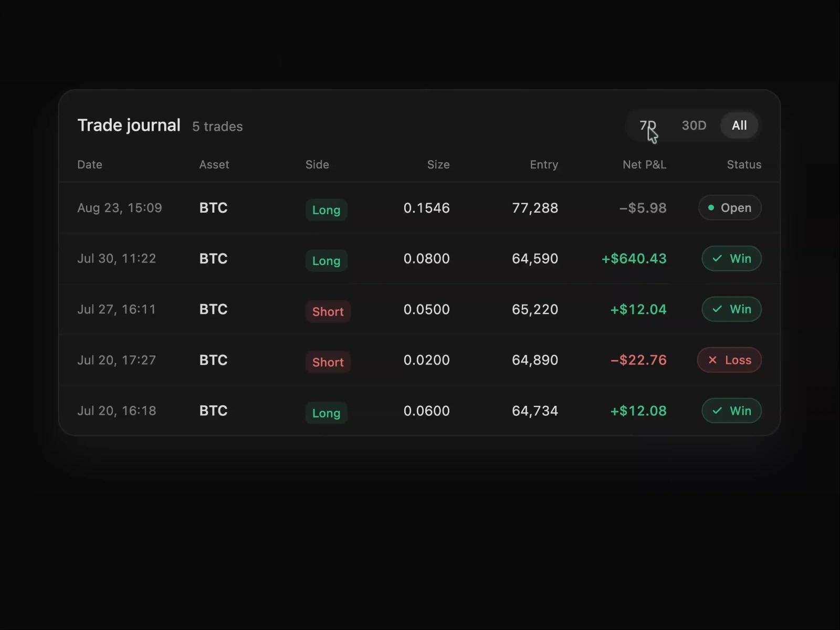Click the Win badge for Jul 20, 16:18 trade

pyautogui.click(x=731, y=411)
